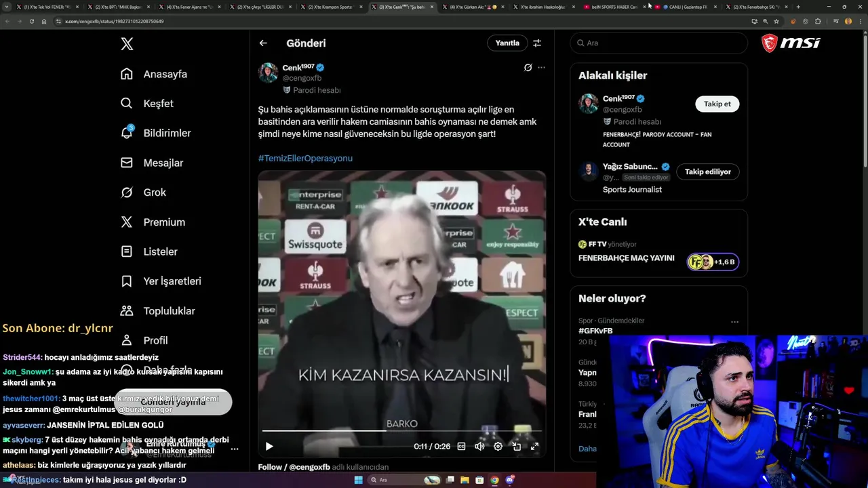Click the Follow / @cengoxfb source link

click(x=294, y=467)
